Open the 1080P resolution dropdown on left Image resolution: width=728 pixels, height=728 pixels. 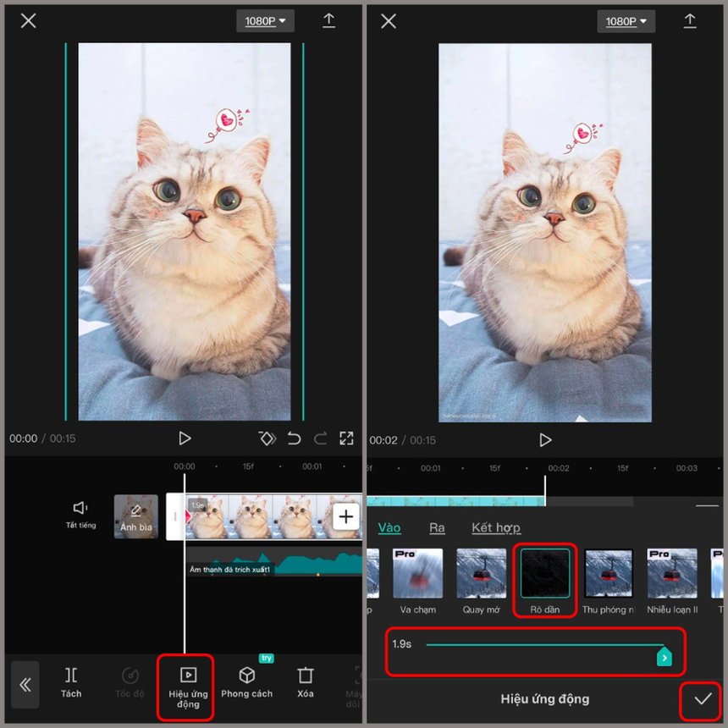(265, 21)
